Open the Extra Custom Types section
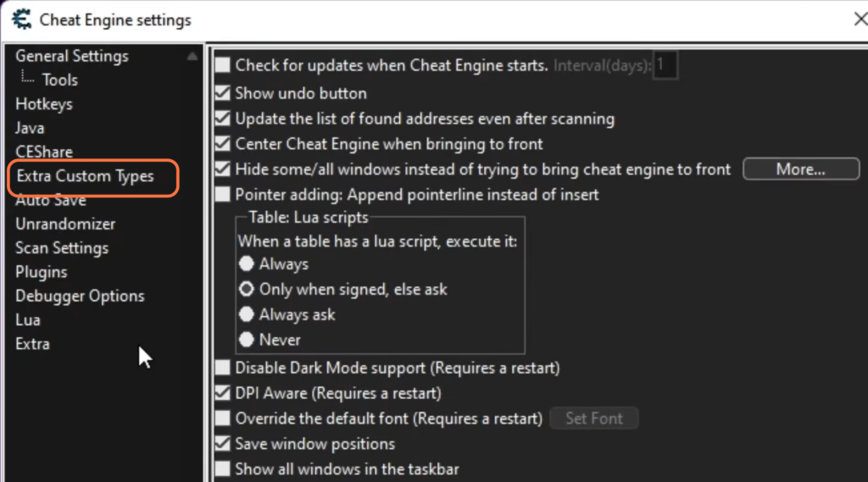The height and width of the screenshot is (482, 868). [x=86, y=176]
